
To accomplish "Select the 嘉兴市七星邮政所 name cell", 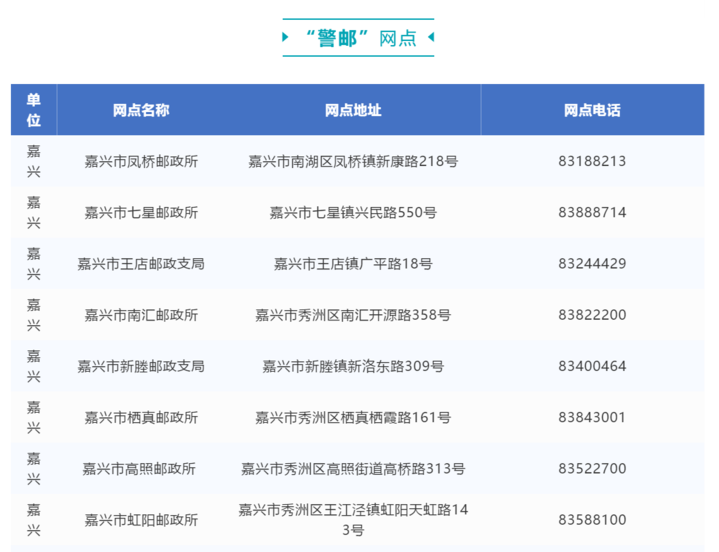I will 141,213.
